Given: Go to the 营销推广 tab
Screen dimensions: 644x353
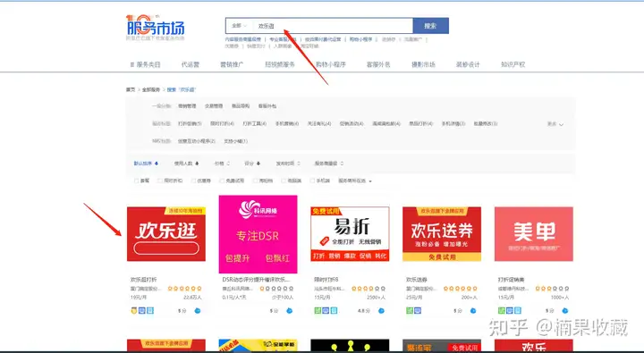Looking at the screenshot, I should 232,64.
